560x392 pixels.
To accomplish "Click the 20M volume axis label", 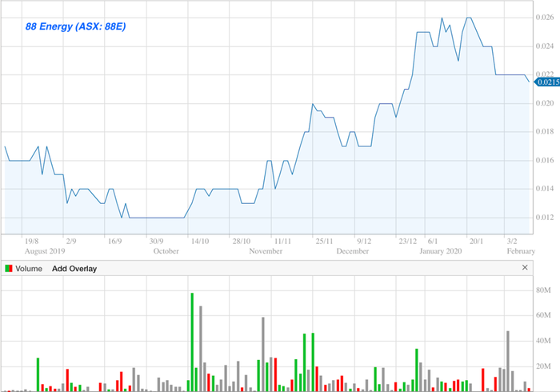I will (543, 366).
